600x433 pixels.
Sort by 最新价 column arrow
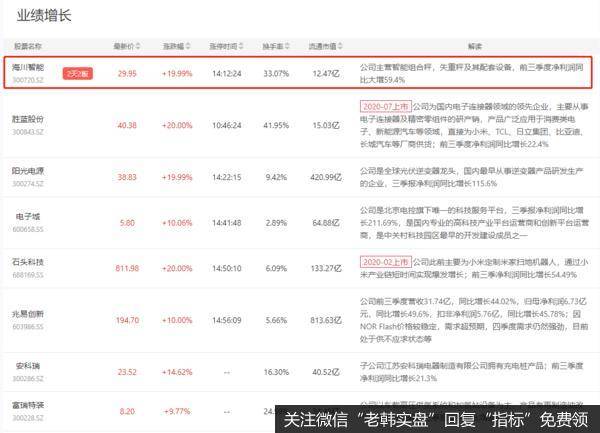tap(137, 47)
